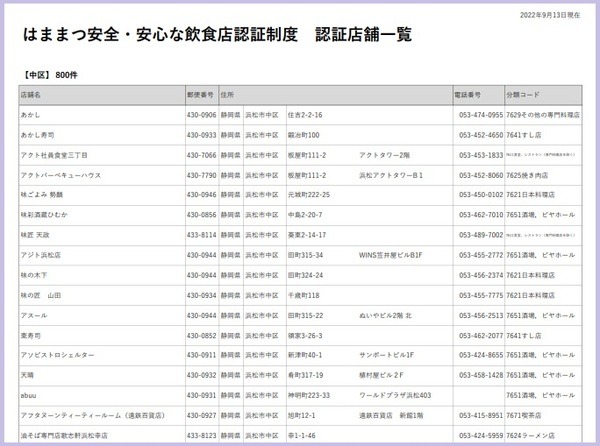The width and height of the screenshot is (600, 446).
Task: Click the building name サンポートビル1F
Action: click(386, 355)
